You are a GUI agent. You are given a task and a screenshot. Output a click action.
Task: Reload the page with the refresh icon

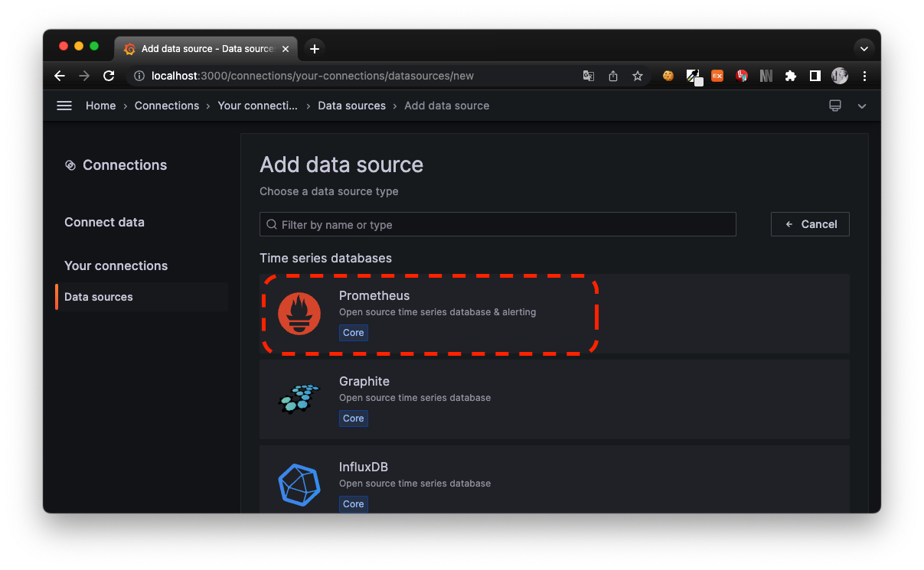point(109,76)
